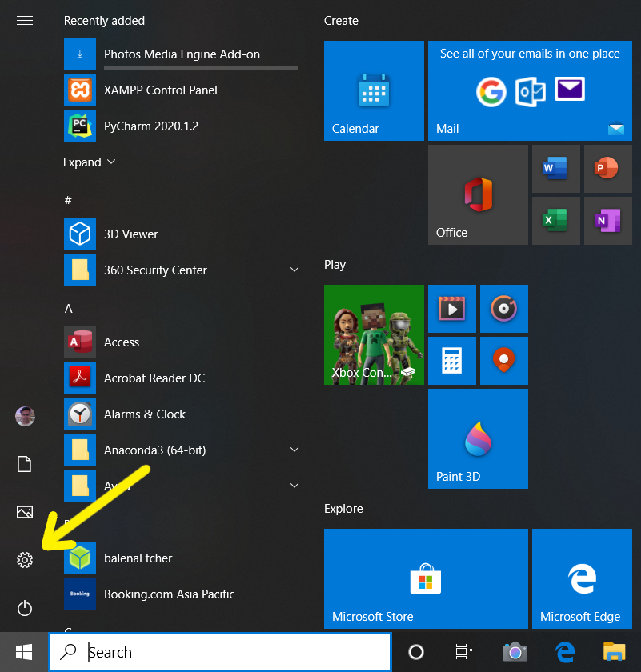641x672 pixels.
Task: Expand the 360 Security Center folder chevron
Action: pyautogui.click(x=294, y=270)
